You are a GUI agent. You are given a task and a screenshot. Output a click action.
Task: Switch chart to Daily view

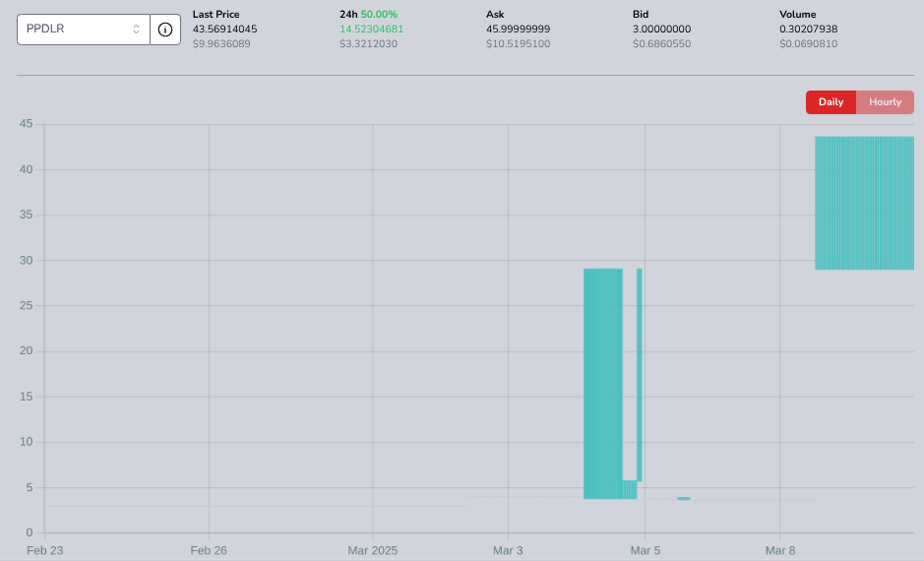coord(831,102)
